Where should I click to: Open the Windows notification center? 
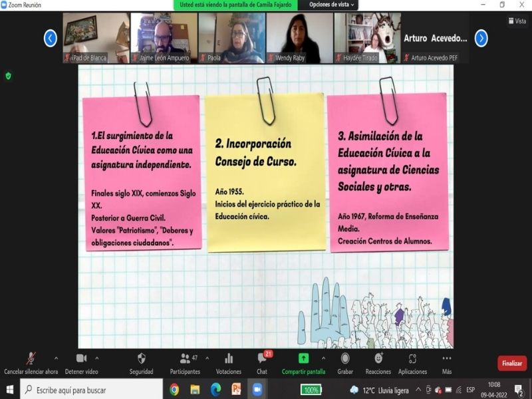(519, 390)
